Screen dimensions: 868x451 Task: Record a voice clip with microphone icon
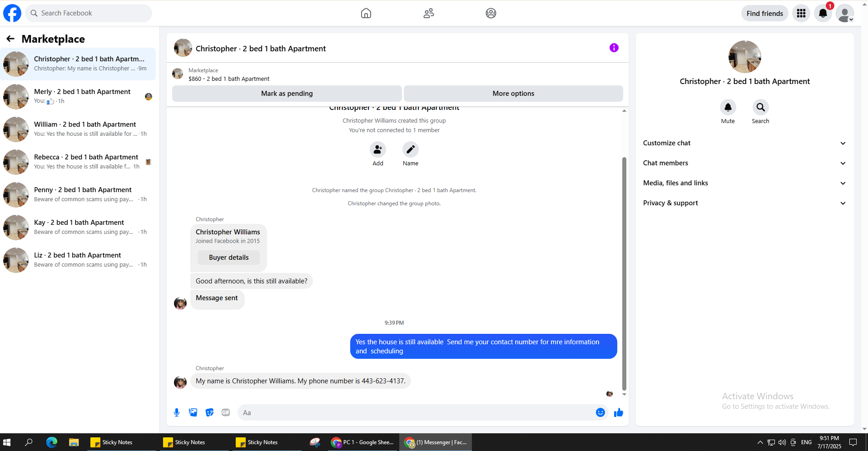tap(177, 412)
